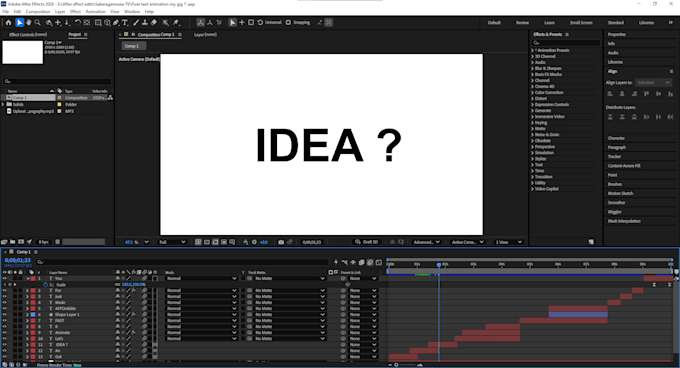Open the '1 View' layout dropdown

(x=508, y=242)
